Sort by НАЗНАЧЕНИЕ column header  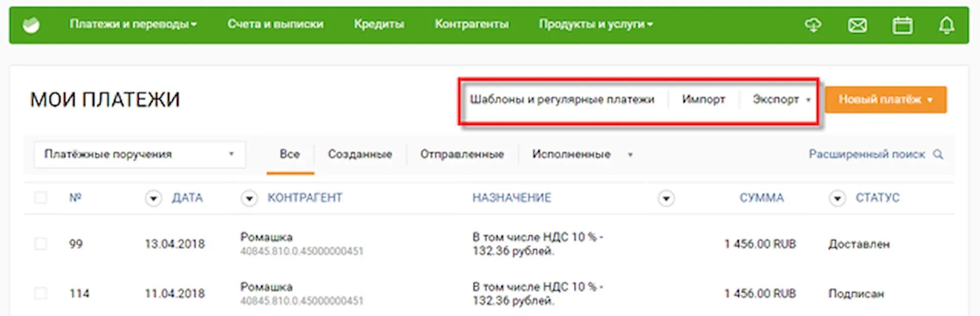(x=512, y=198)
